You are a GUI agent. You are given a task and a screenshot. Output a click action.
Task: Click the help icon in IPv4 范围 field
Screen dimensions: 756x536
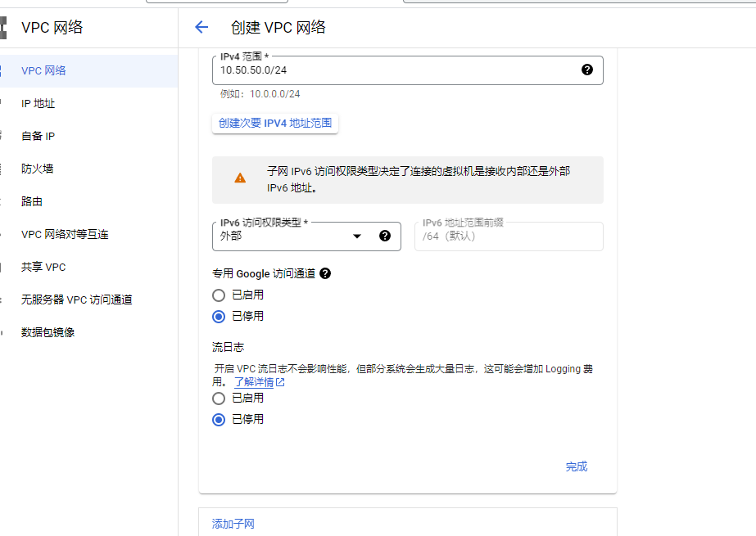click(x=586, y=70)
